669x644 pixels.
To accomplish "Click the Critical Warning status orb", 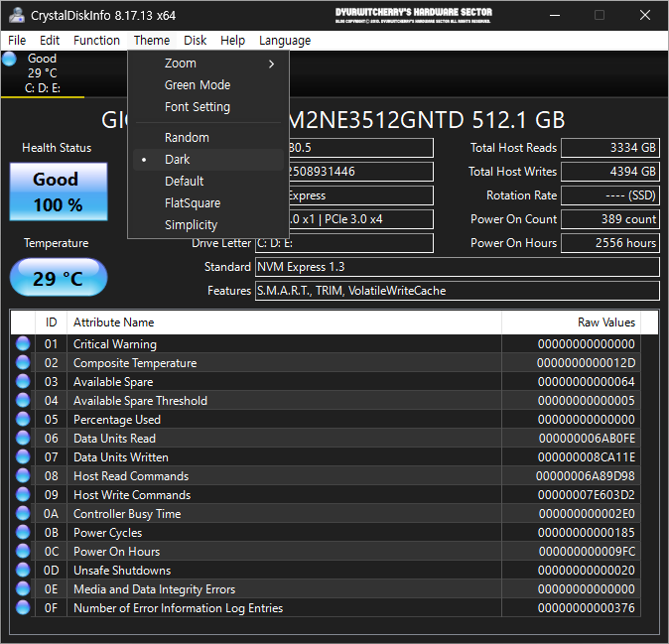I will [23, 343].
